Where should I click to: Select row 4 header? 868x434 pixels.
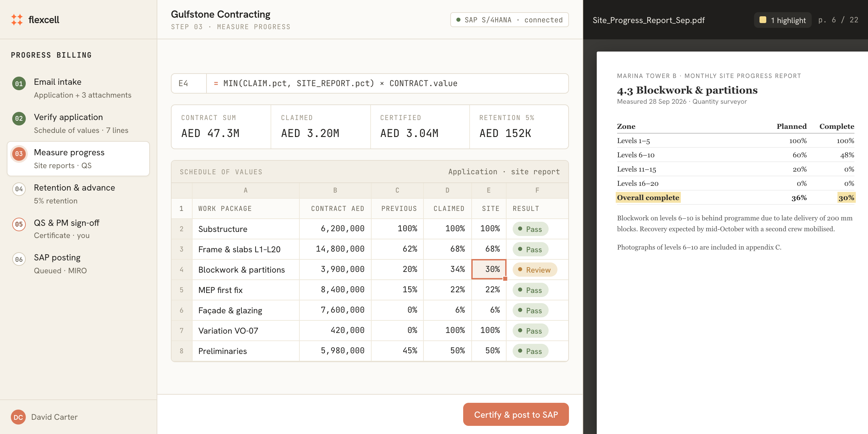click(x=182, y=270)
